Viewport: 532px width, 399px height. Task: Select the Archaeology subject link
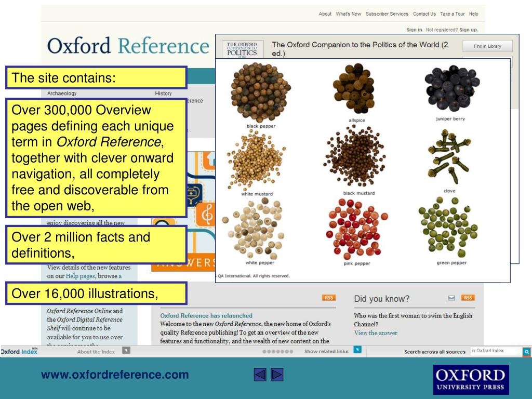62,94
